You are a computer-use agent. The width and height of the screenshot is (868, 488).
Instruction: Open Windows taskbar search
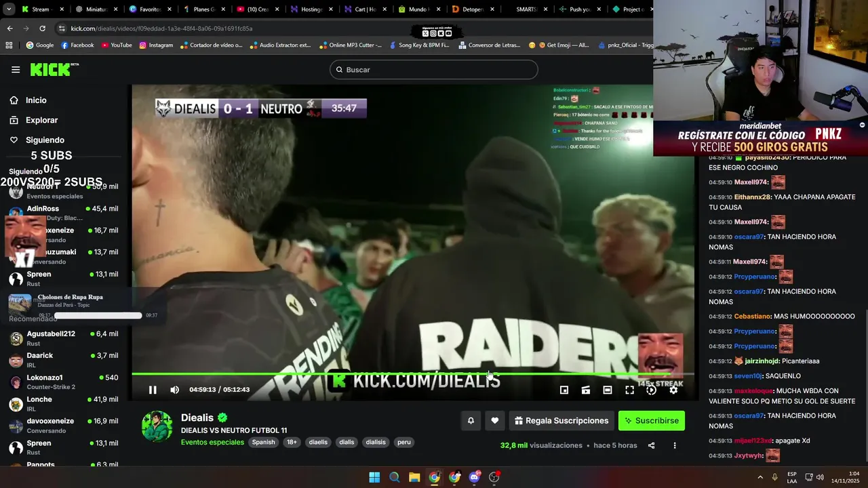click(395, 477)
